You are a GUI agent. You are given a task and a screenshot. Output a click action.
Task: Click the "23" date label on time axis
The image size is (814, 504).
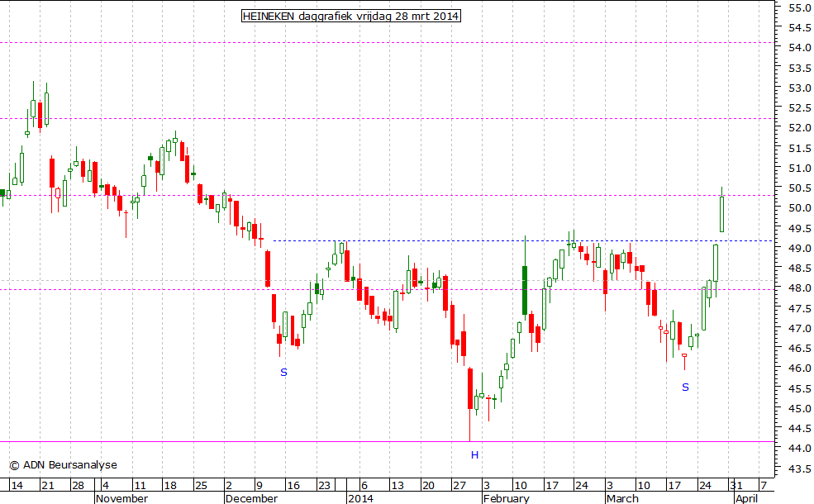(x=324, y=486)
